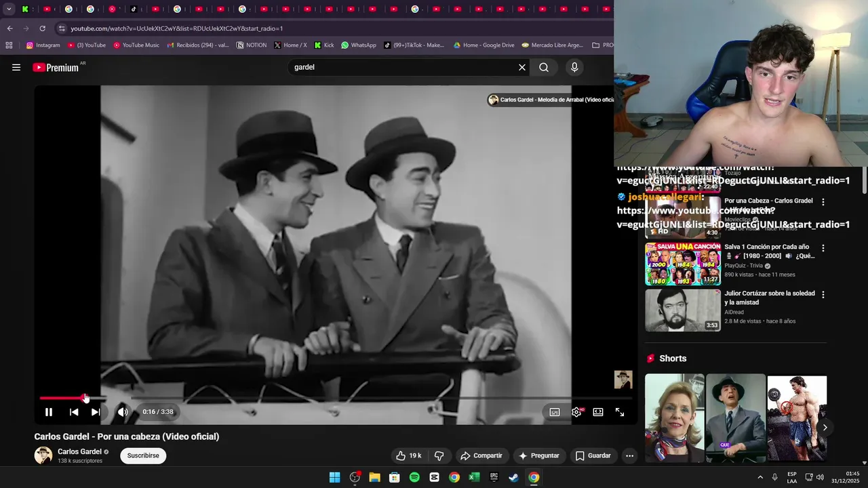
Task: Seek the video using the red progress bar
Action: 335,398
